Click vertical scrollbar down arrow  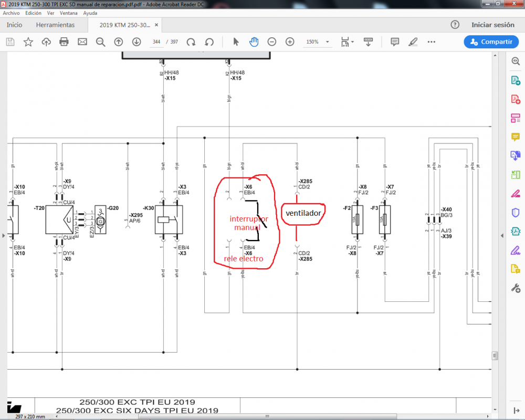pos(495,409)
